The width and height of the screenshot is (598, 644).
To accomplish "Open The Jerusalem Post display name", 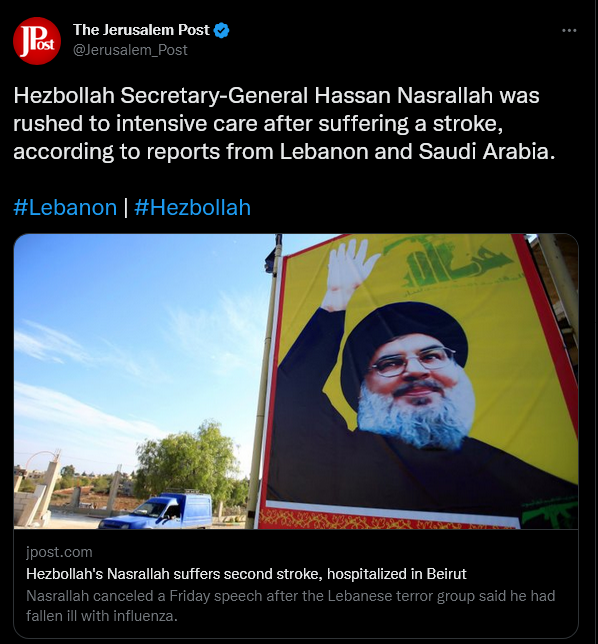I will coord(141,30).
